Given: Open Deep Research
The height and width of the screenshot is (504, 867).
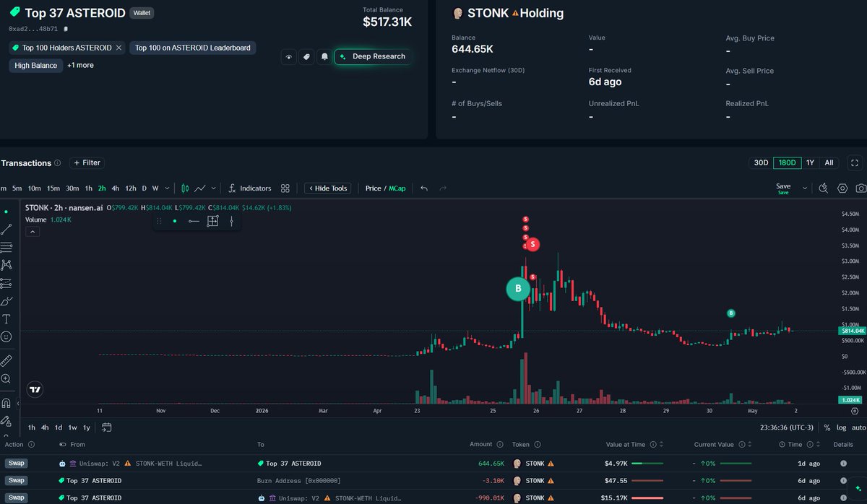Looking at the screenshot, I should (373, 56).
